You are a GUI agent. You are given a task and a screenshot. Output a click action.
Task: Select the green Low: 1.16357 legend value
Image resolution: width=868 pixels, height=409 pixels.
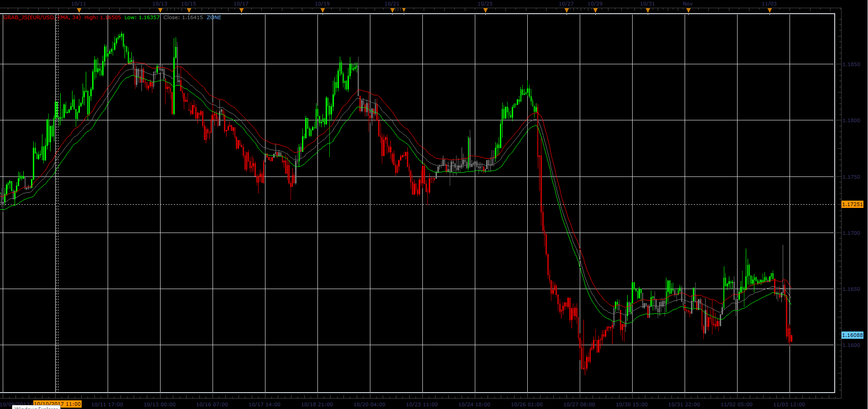[142, 17]
